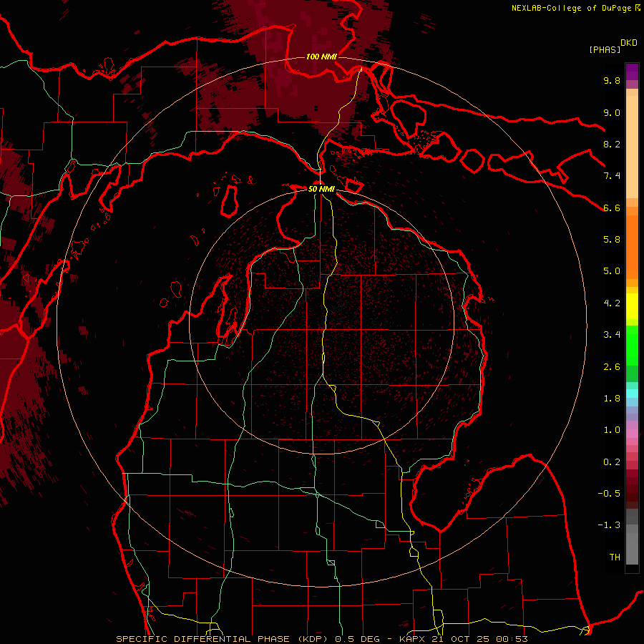644x644 pixels.
Task: Pick the cyan color bar segment
Action: coord(632,394)
